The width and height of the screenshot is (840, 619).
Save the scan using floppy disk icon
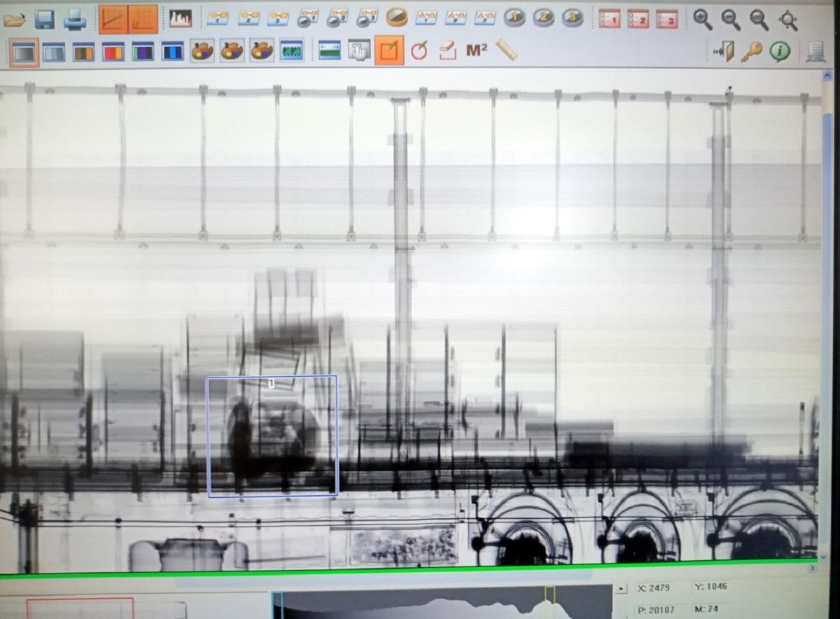(x=45, y=19)
